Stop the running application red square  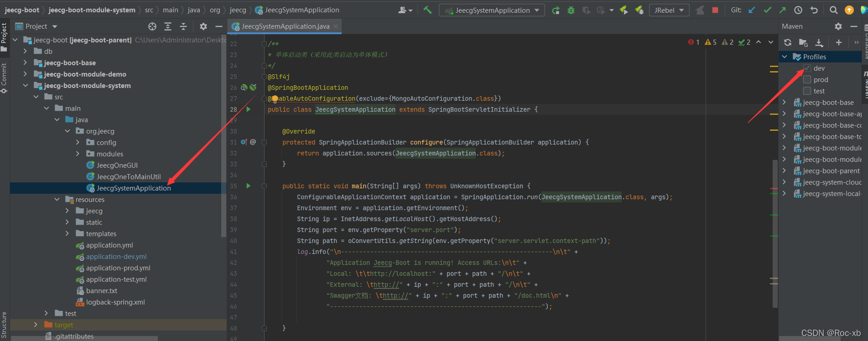coord(715,10)
